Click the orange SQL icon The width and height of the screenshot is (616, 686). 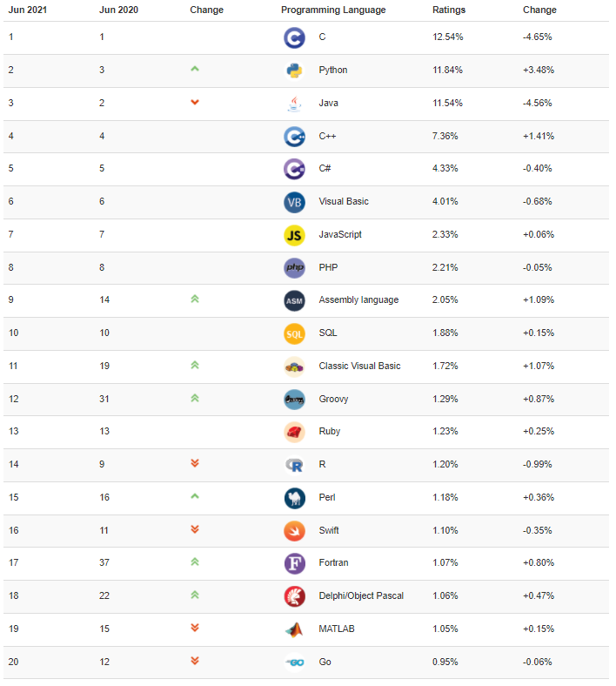coord(294,333)
